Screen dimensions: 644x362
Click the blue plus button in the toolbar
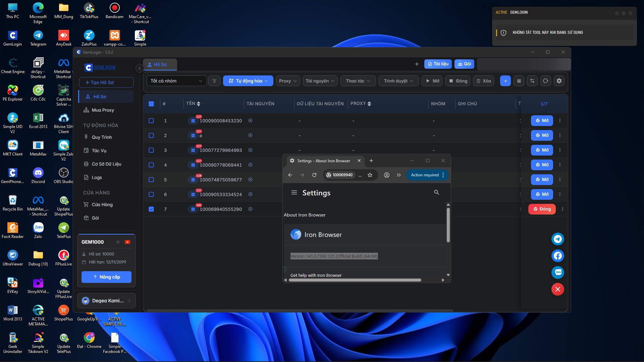505,81
